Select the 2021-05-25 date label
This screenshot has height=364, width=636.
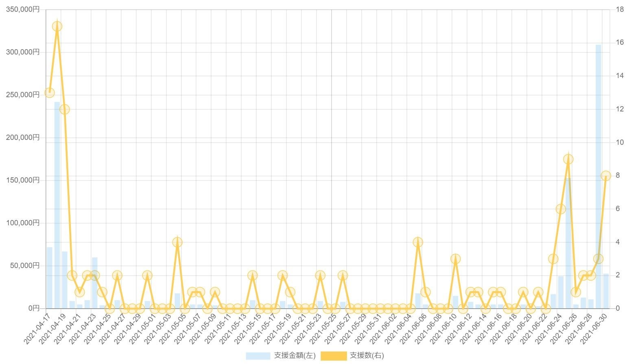pos(323,329)
